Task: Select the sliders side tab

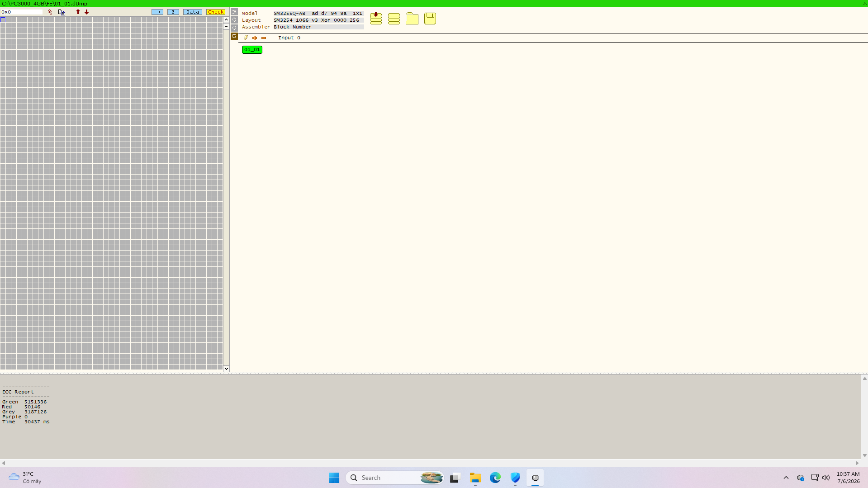Action: pos(234,12)
